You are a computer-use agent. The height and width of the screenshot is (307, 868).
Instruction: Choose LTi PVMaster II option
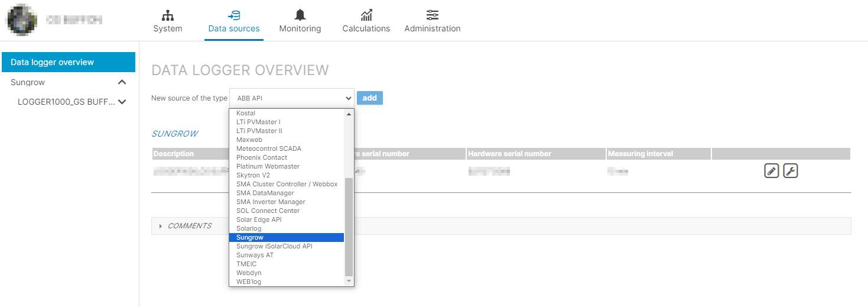287,131
